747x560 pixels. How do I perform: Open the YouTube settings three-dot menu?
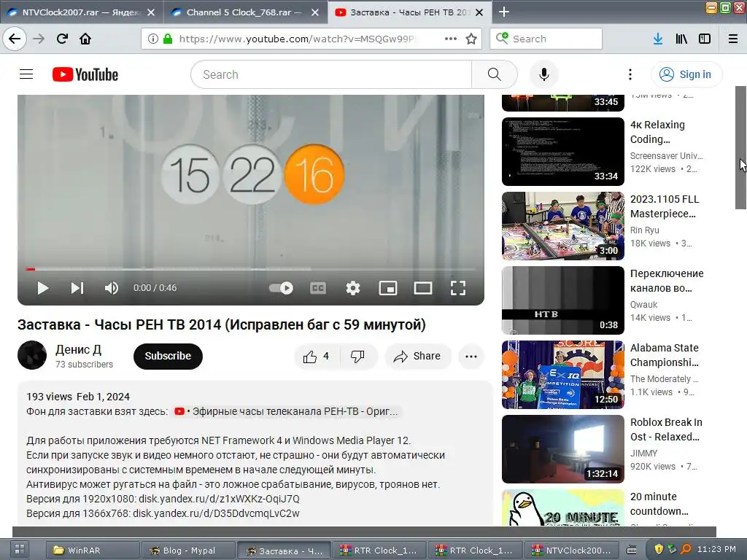point(630,74)
